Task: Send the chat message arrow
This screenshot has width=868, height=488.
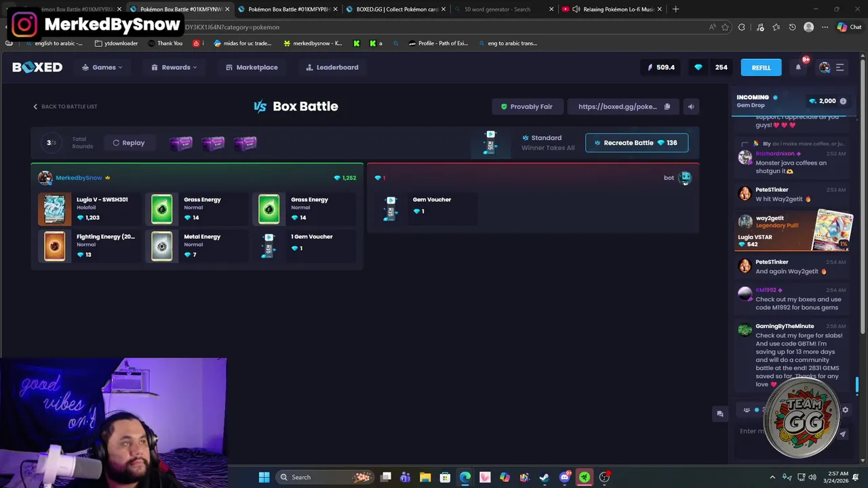Action: (x=843, y=434)
